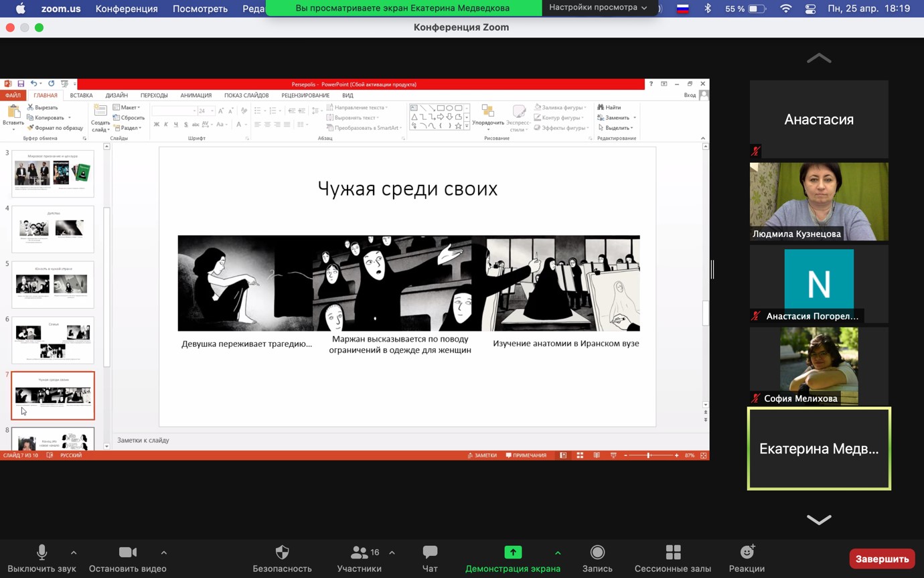Start recording with Запись icon
This screenshot has width=924, height=578.
[x=597, y=553]
